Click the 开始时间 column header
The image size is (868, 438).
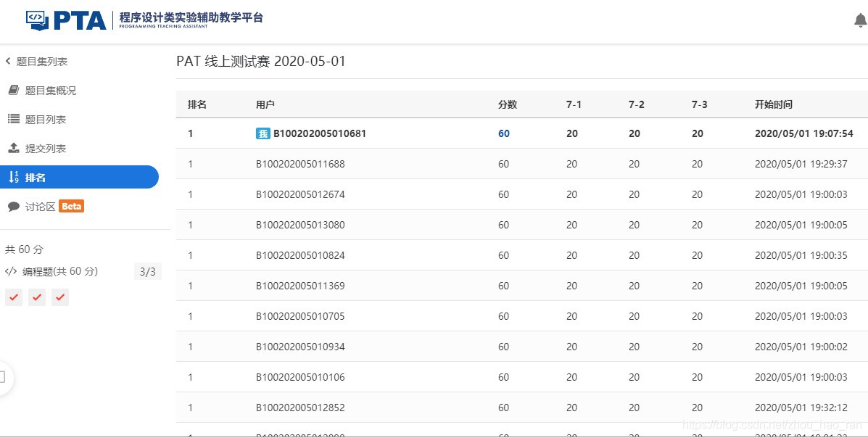[x=774, y=104]
